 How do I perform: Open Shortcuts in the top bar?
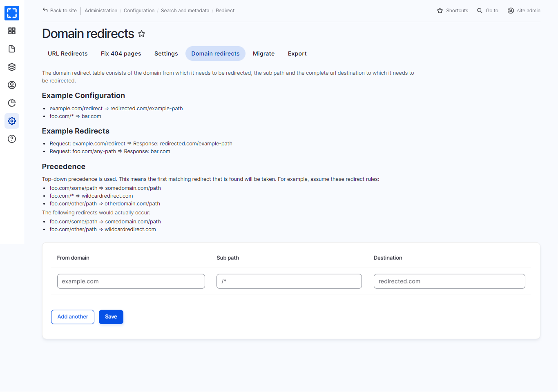click(452, 11)
